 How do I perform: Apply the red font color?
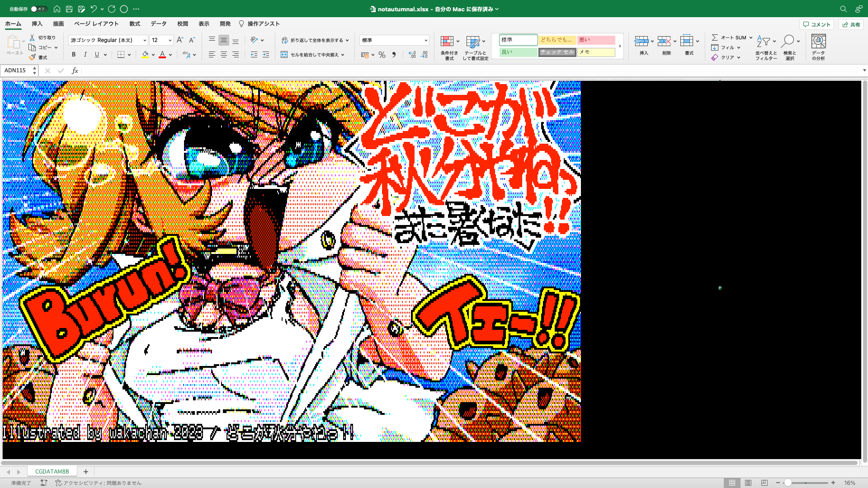click(x=162, y=55)
